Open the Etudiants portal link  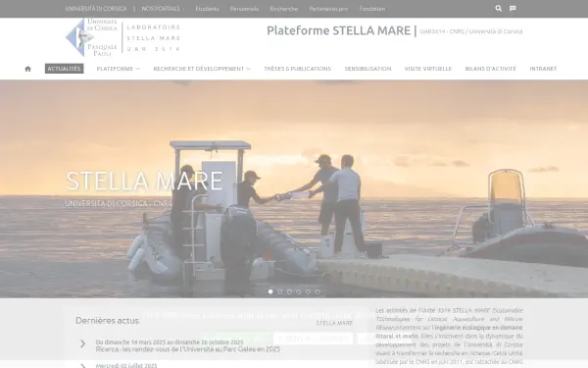coord(207,9)
